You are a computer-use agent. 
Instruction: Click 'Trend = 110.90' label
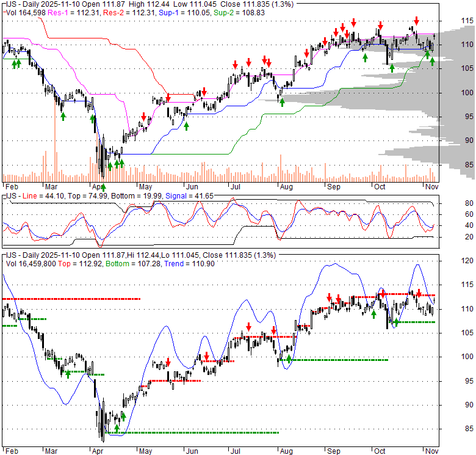pyautogui.click(x=189, y=264)
